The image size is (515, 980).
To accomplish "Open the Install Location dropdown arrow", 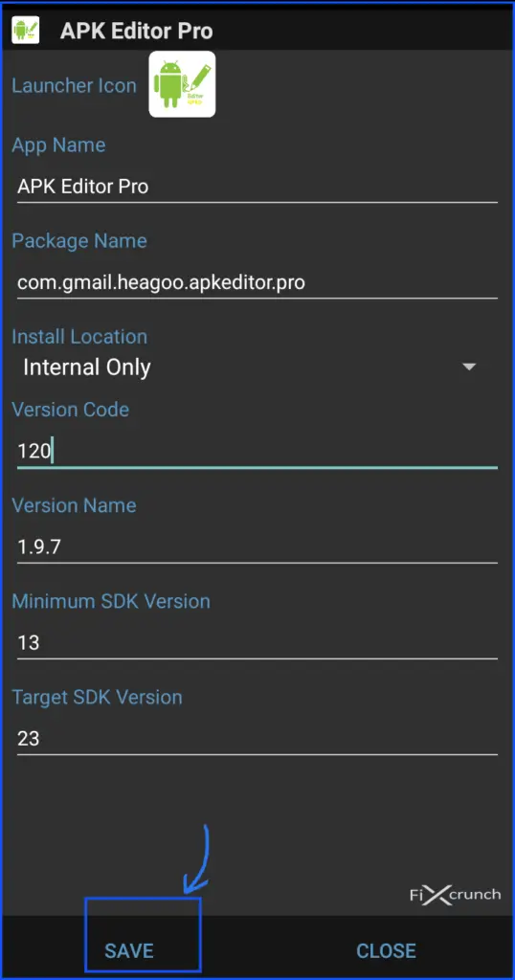I will [469, 367].
